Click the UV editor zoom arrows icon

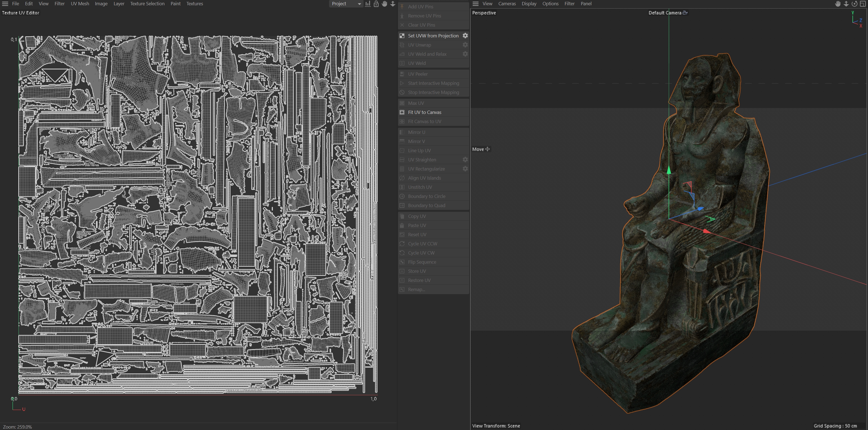pyautogui.click(x=393, y=4)
